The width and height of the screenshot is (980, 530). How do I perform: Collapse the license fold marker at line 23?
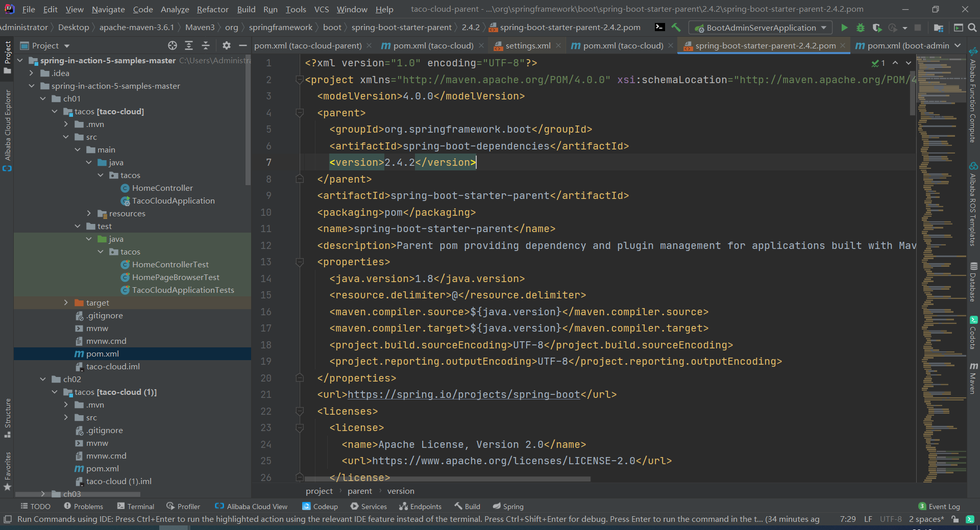(x=300, y=428)
